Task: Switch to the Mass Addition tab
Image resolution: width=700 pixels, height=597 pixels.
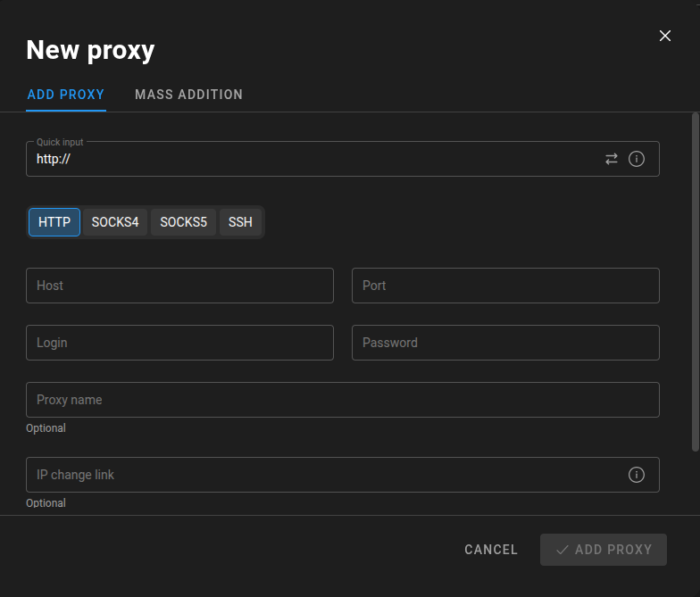Action: (188, 95)
